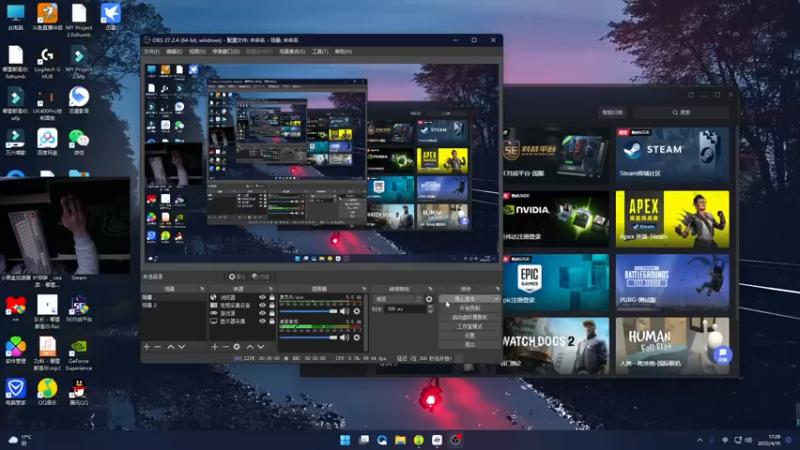Viewport: 800px width, 450px height.
Task: Hide the video capture device source
Action: point(263,305)
